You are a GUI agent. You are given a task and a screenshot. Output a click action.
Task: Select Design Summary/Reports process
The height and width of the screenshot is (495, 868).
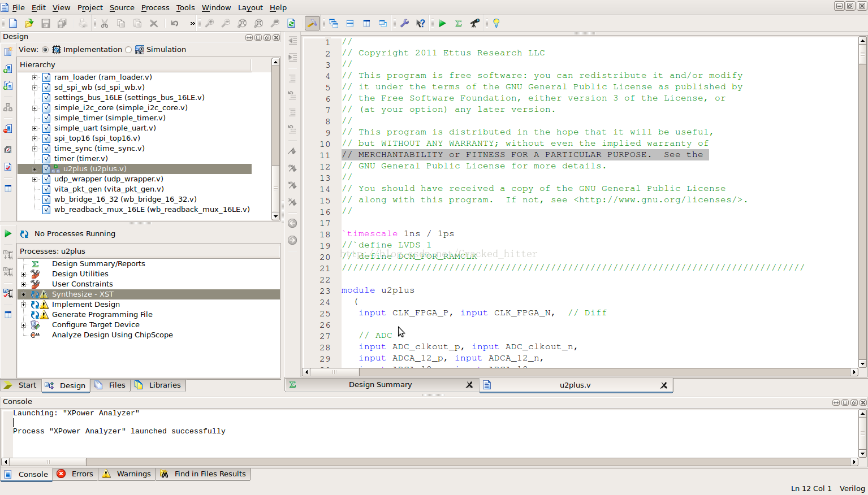pos(98,264)
